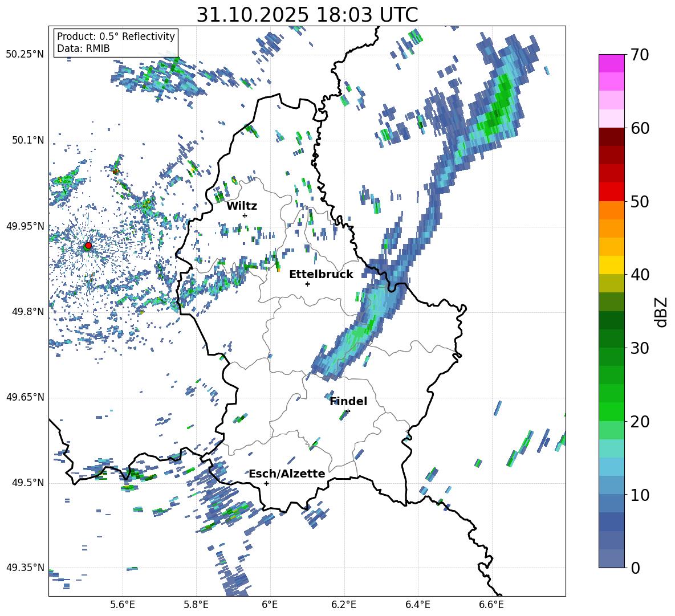Click the magenta top segment of colorbar

[x=611, y=63]
